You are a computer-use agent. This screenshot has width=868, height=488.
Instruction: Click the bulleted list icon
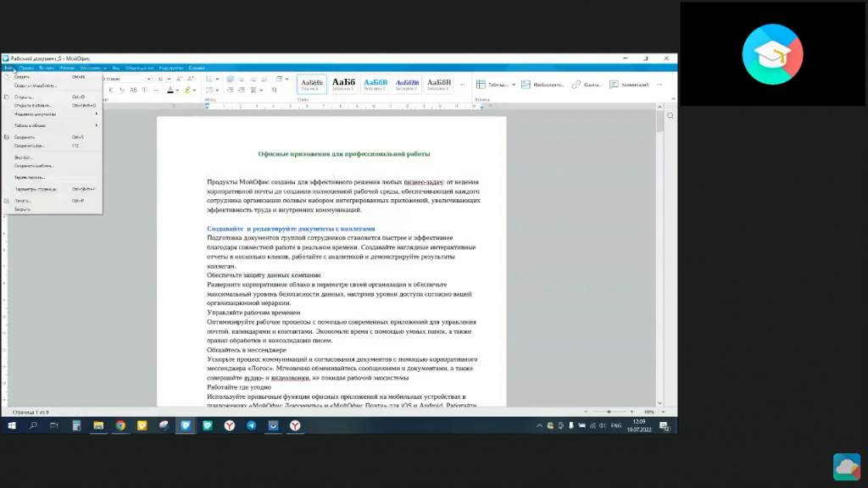click(209, 79)
